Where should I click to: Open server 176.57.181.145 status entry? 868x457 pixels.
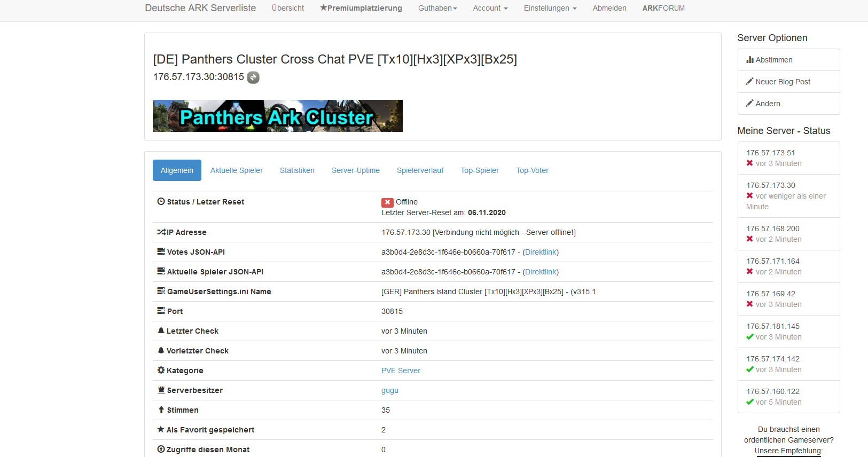tap(789, 332)
